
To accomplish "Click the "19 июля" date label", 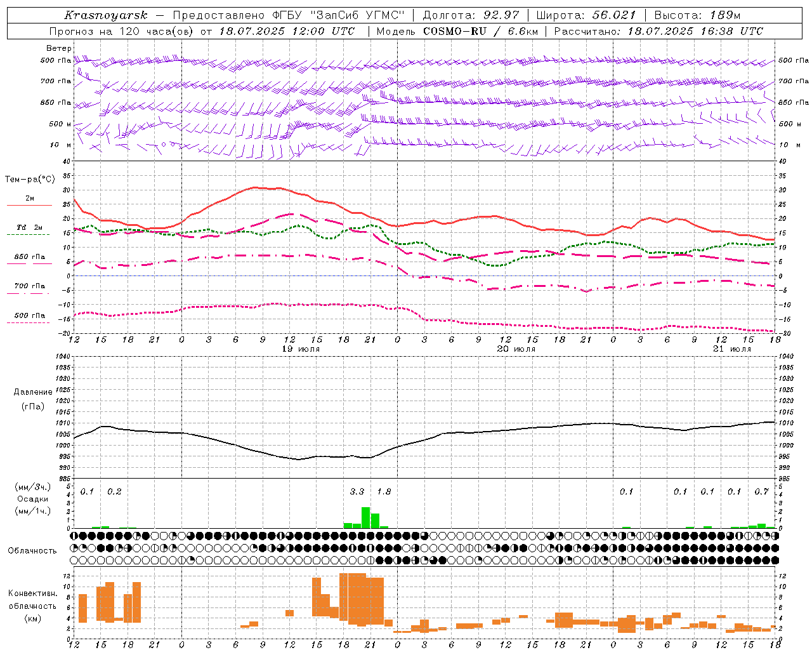I will coord(301,349).
